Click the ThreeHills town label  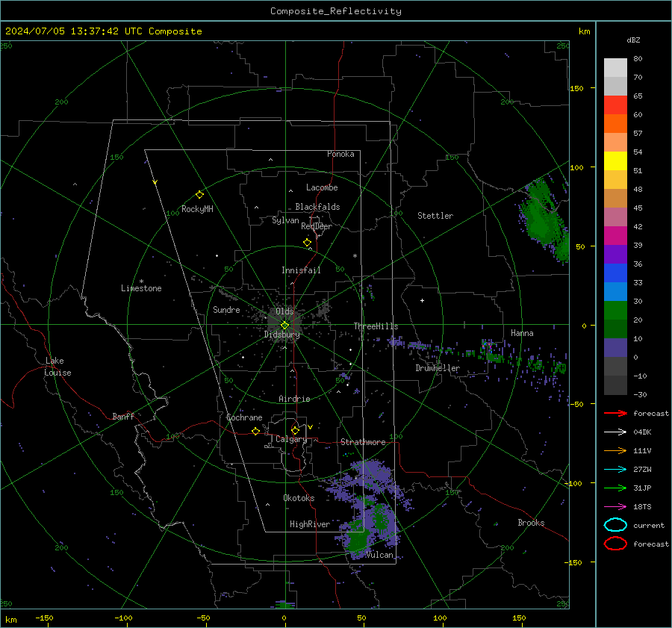click(376, 326)
